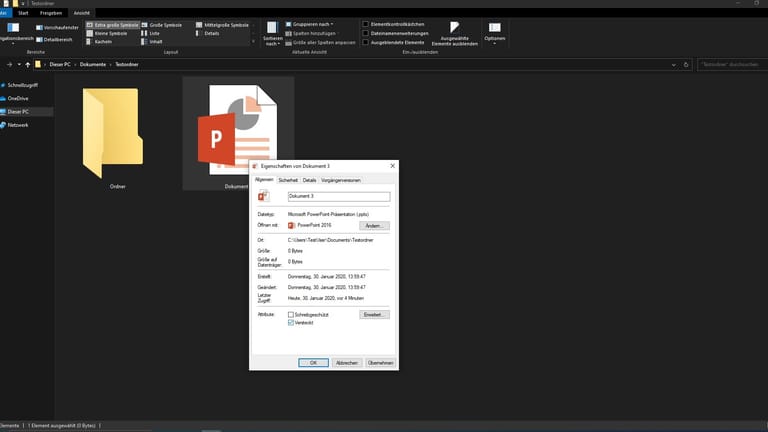Choose Inhalt layout
This screenshot has width=768, height=432.
coord(152,42)
